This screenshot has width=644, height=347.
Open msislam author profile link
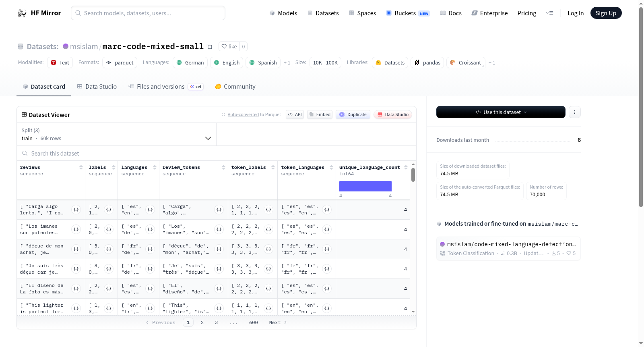[84, 46]
